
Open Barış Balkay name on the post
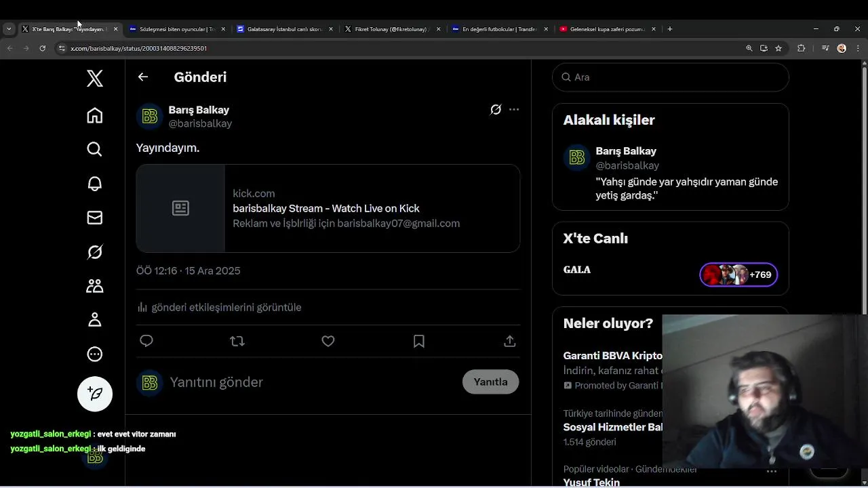pos(199,110)
